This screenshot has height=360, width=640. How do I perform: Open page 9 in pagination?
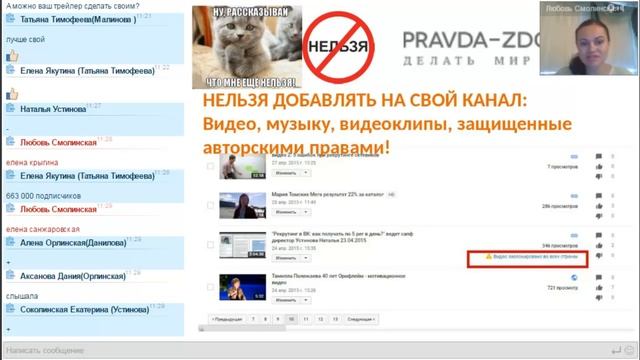(278, 319)
